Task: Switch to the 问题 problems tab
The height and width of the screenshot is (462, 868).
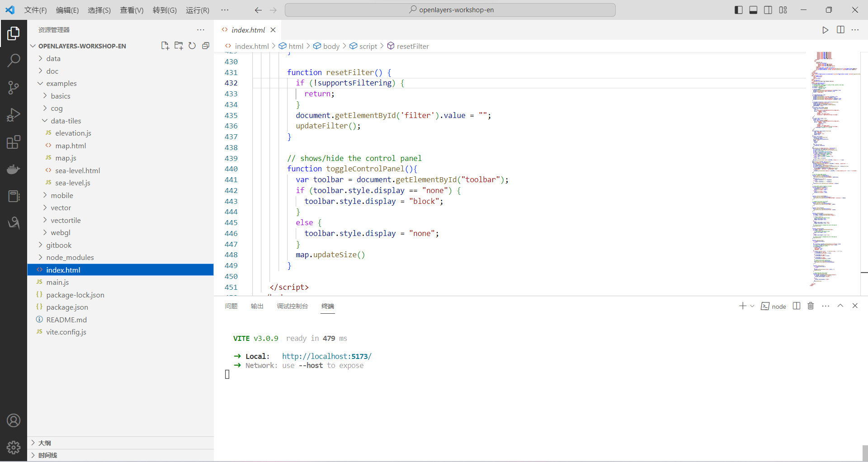Action: point(231,306)
